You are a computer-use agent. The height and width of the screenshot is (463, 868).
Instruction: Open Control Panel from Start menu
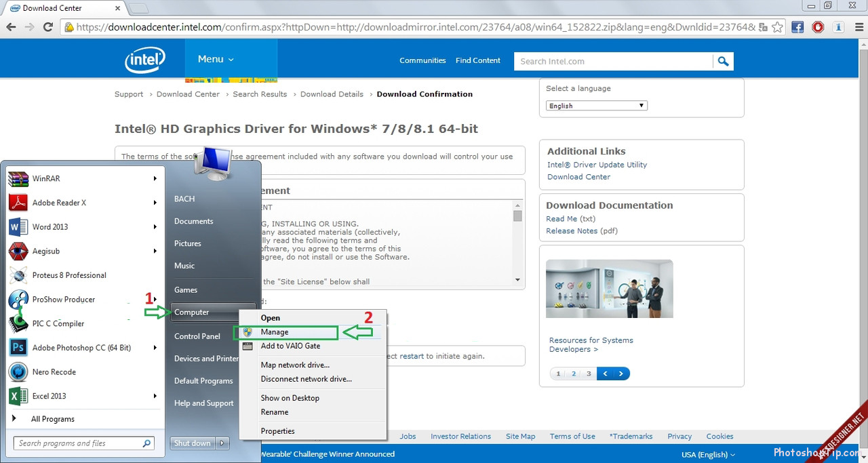(x=197, y=336)
